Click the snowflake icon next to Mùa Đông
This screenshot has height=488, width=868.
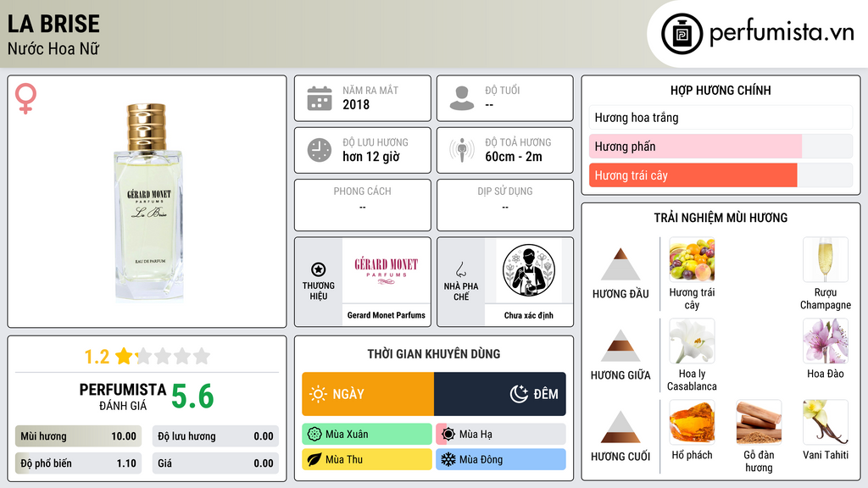[448, 459]
